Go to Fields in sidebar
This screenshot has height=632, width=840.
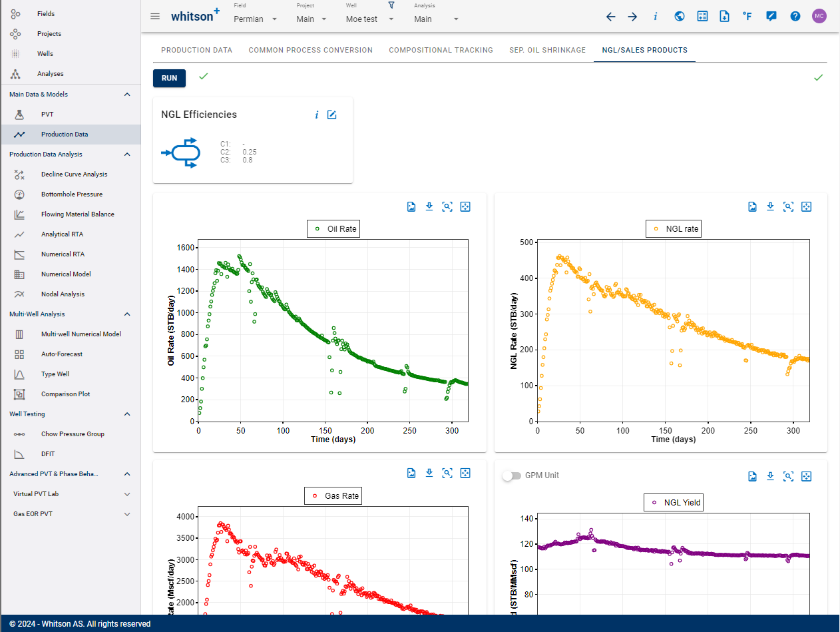tap(71, 13)
